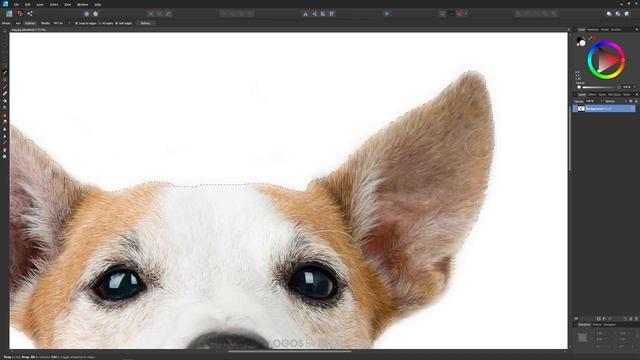Toggle the red Quick Mask icon in toolbar
Image resolution: width=640 pixels, height=360 pixels.
460,13
